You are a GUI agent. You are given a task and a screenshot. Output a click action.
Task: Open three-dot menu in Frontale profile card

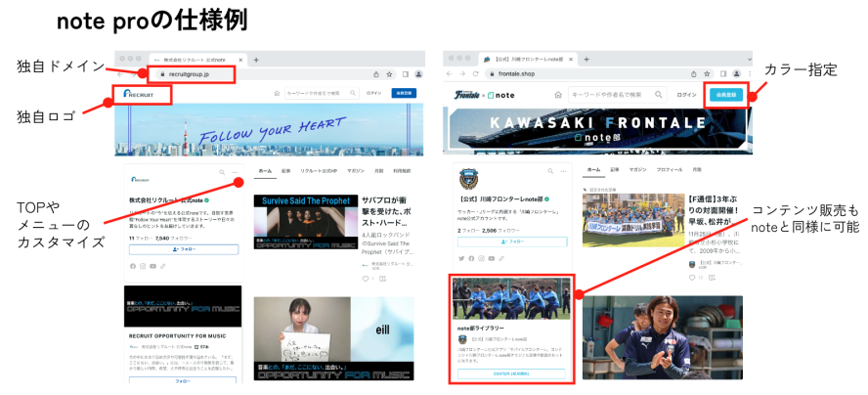(563, 172)
